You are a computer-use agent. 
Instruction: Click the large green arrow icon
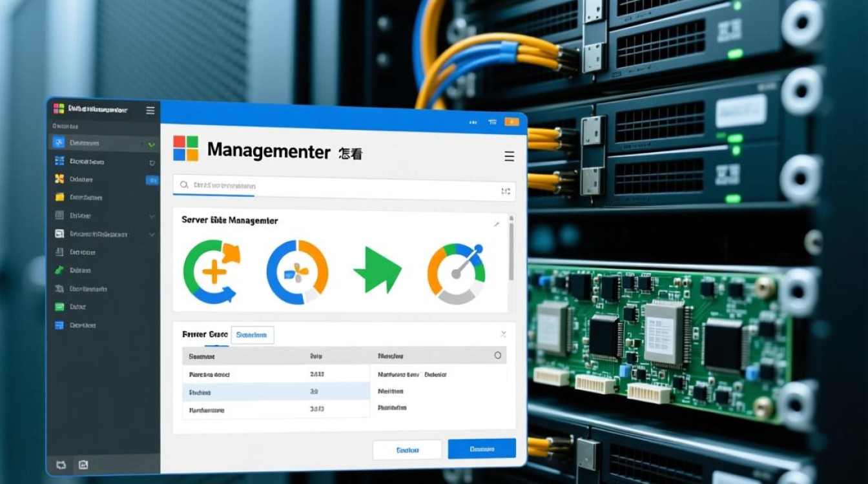pyautogui.click(x=377, y=270)
